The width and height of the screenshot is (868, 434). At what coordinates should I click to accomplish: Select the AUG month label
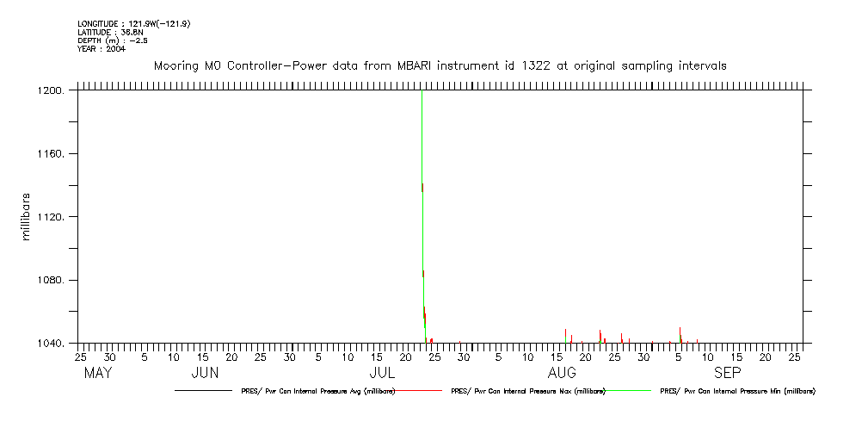562,373
